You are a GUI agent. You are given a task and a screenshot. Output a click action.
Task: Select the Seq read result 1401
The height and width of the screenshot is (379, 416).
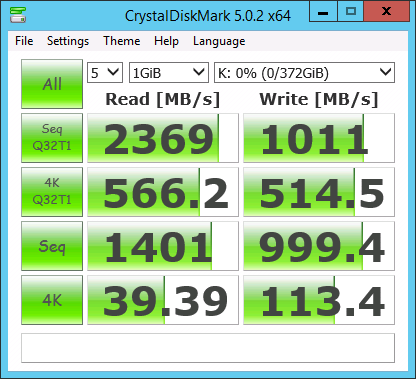click(163, 246)
